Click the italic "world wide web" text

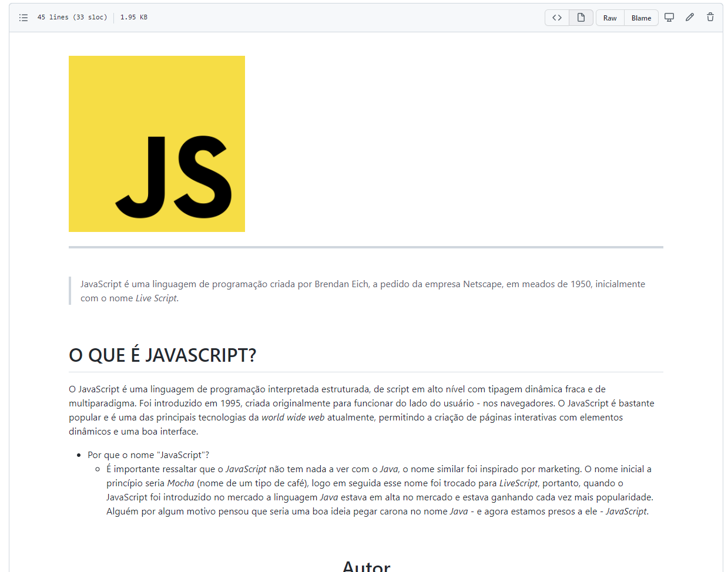click(293, 418)
